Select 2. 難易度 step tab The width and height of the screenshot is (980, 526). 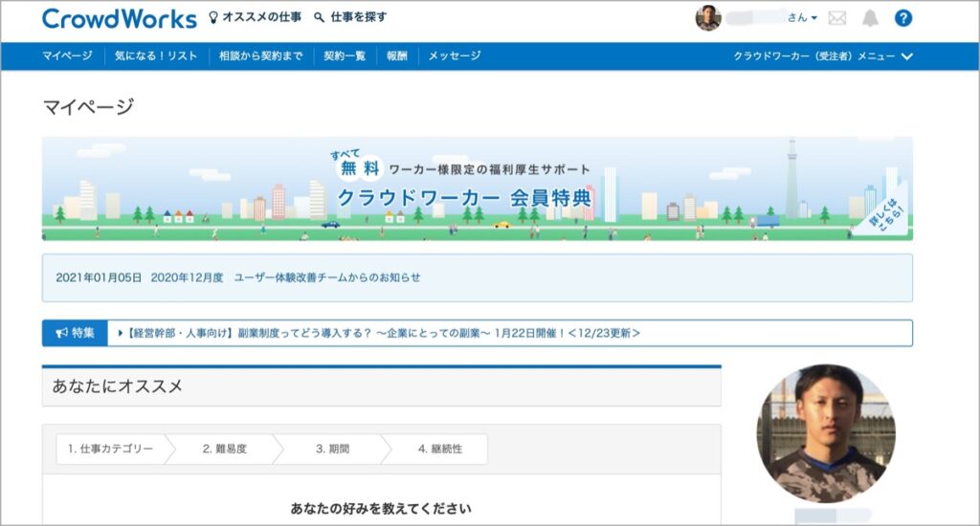tap(224, 449)
